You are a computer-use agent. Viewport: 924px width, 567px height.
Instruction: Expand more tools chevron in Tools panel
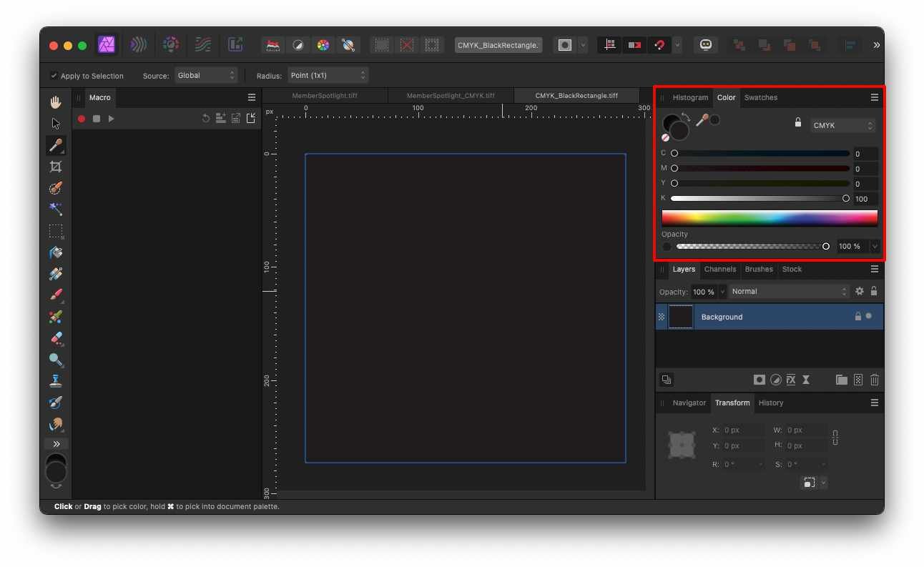56,444
